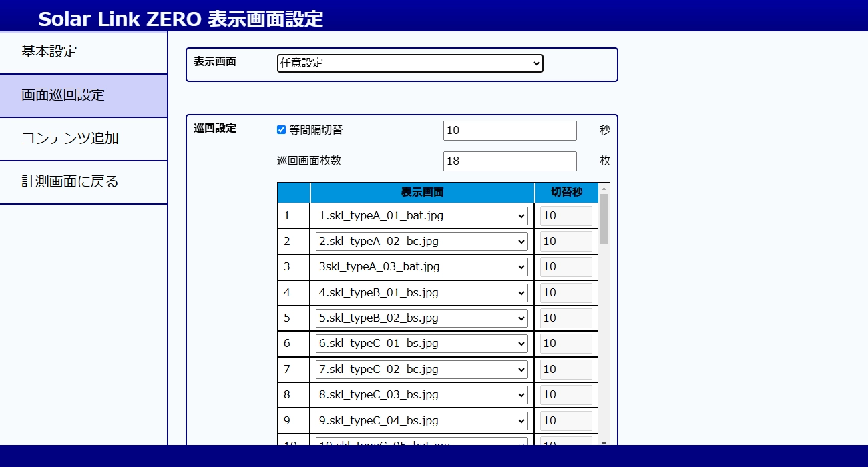Screen dimensions: 868x467
Task: Open dropdown 9.skl_typeC_04_bs.jpg in row 9
Action: click(x=422, y=420)
